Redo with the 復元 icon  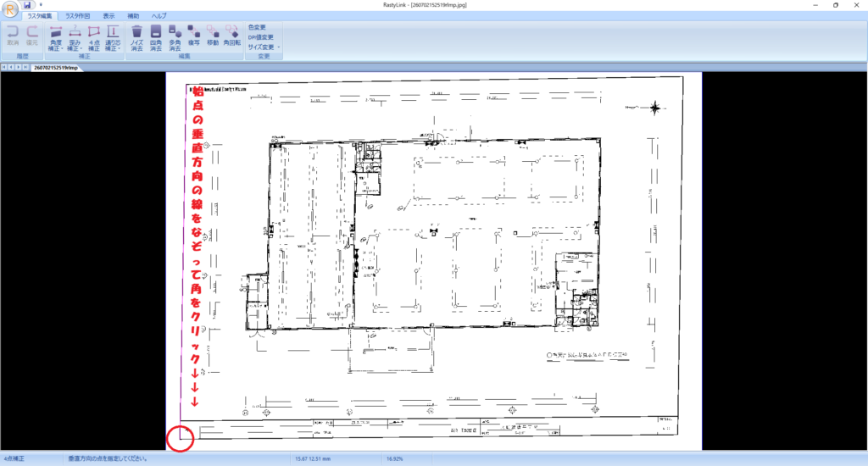click(32, 36)
